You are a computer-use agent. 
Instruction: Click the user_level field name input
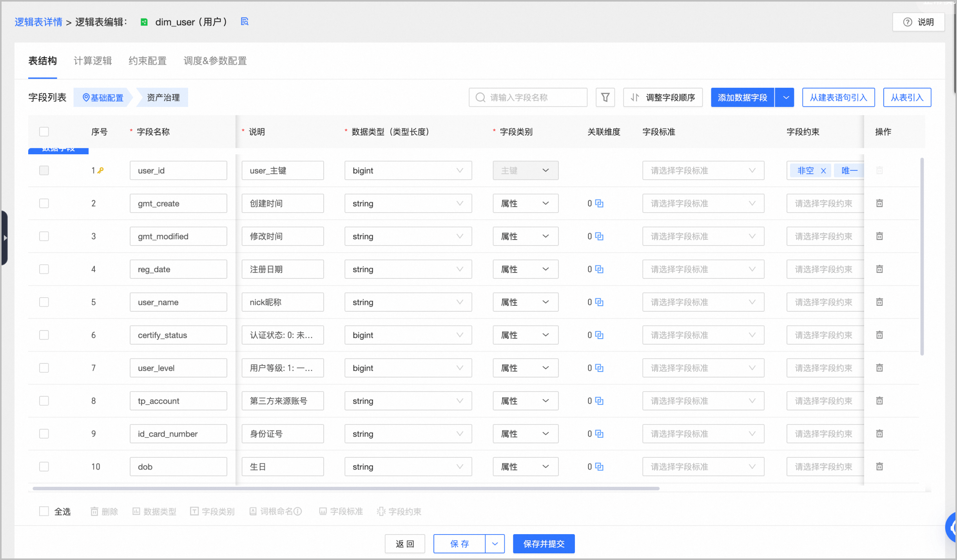click(x=178, y=368)
